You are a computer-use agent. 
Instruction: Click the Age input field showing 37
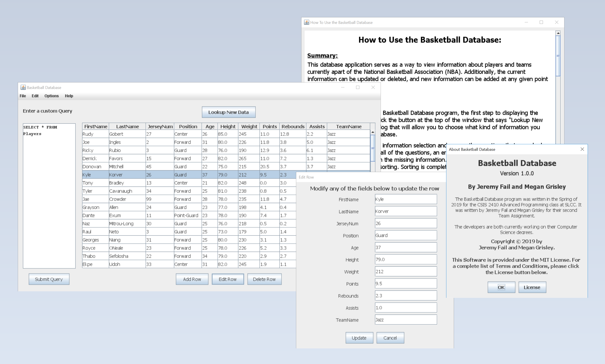[x=406, y=247]
